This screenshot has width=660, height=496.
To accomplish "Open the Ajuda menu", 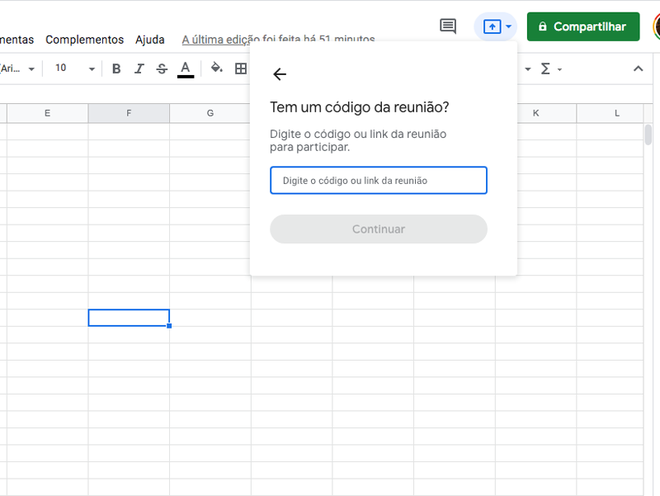I will [150, 40].
